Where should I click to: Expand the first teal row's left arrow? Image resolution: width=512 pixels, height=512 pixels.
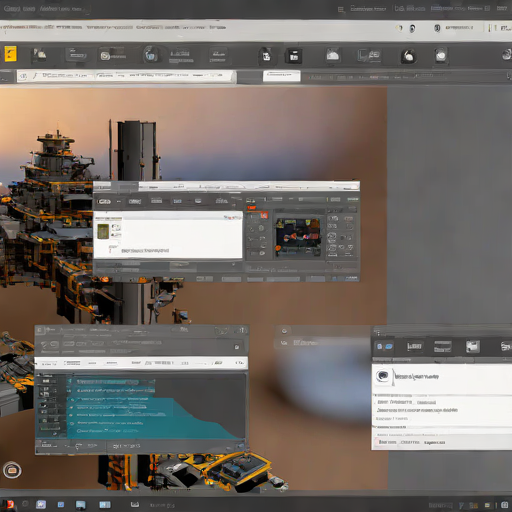pyautogui.click(x=70, y=381)
